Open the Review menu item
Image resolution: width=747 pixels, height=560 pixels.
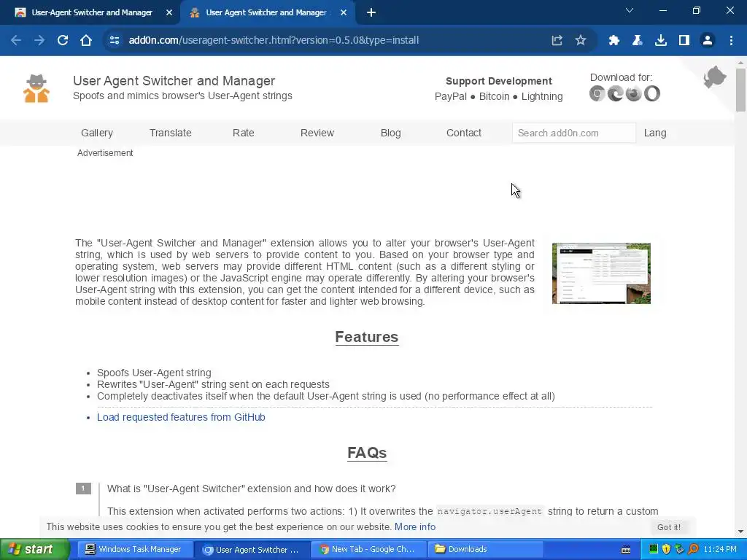317,133
